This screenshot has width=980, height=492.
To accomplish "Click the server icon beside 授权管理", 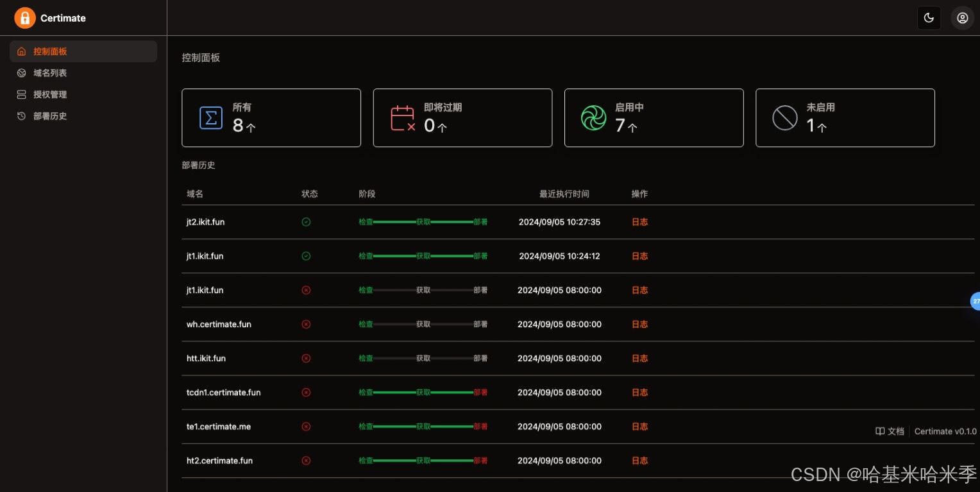I will click(21, 94).
